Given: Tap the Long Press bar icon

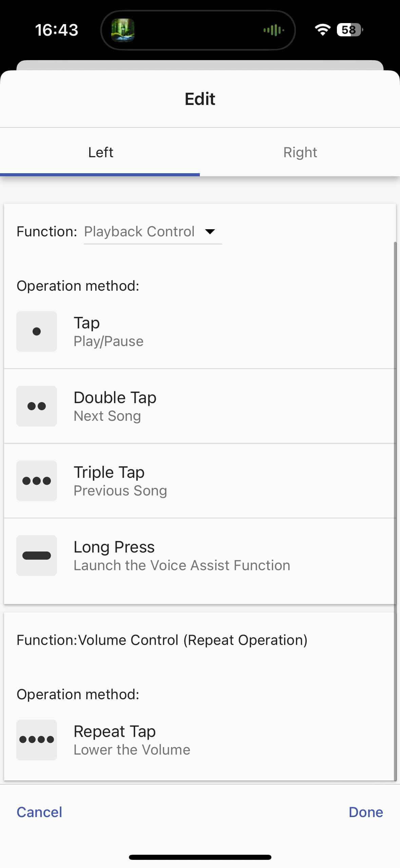Looking at the screenshot, I should (x=37, y=555).
